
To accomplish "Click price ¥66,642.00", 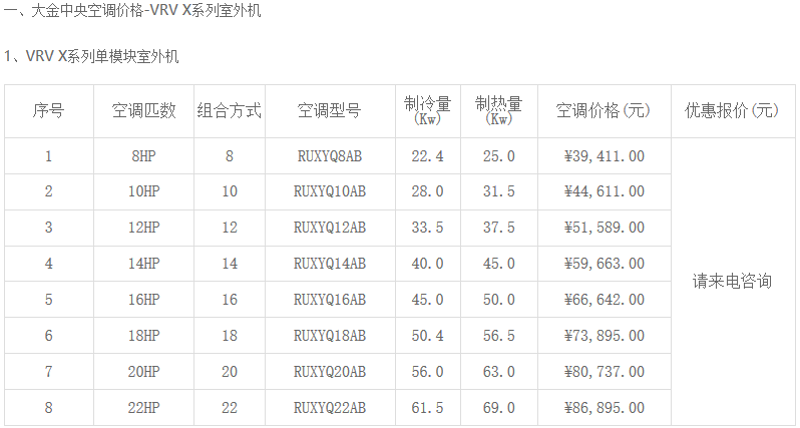I will [x=604, y=300].
